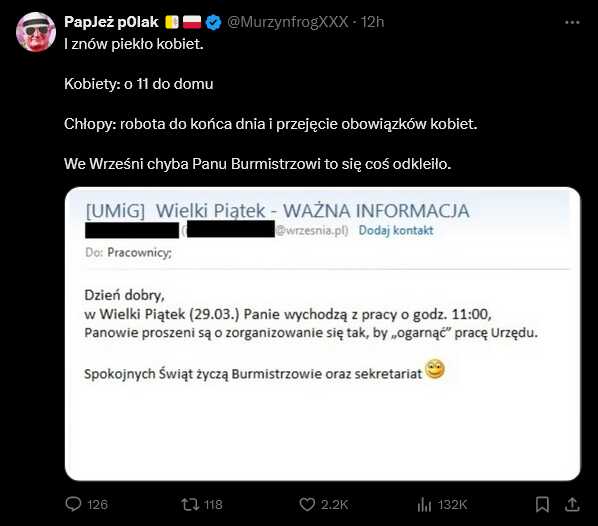
Task: Open the PapJeż p0lak profile avatar
Action: tap(36, 32)
